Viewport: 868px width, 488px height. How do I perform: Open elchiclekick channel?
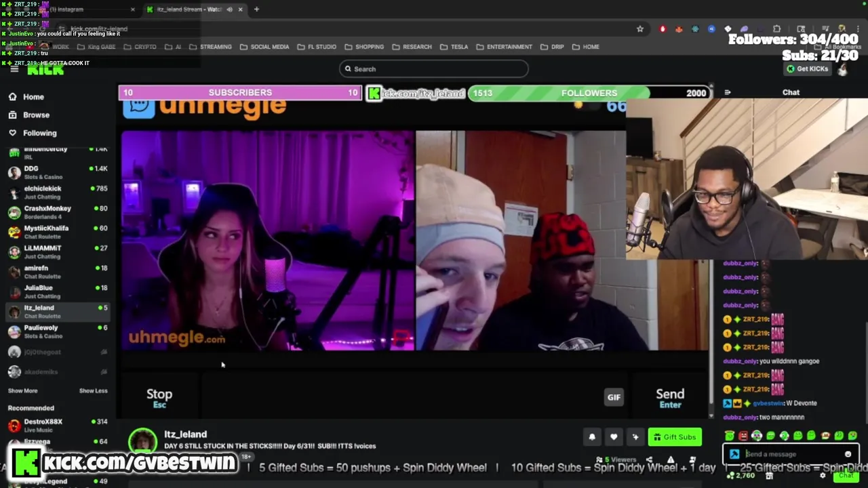57,192
